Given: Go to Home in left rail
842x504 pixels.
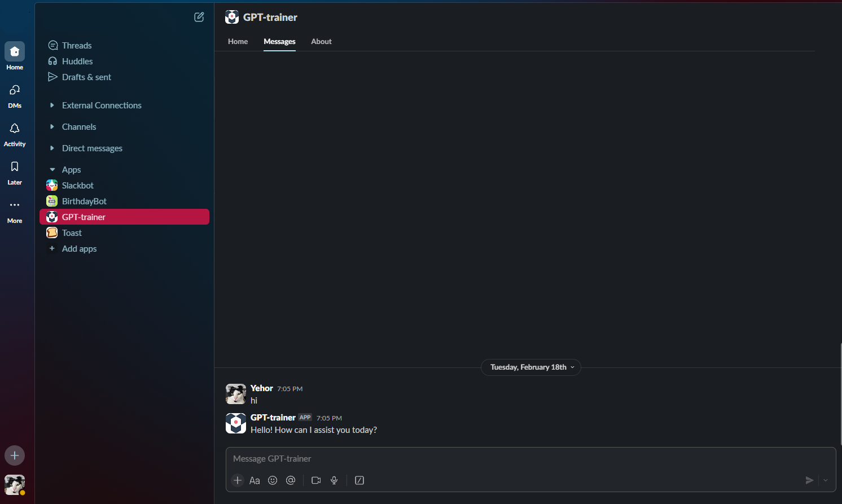Looking at the screenshot, I should tap(15, 56).
